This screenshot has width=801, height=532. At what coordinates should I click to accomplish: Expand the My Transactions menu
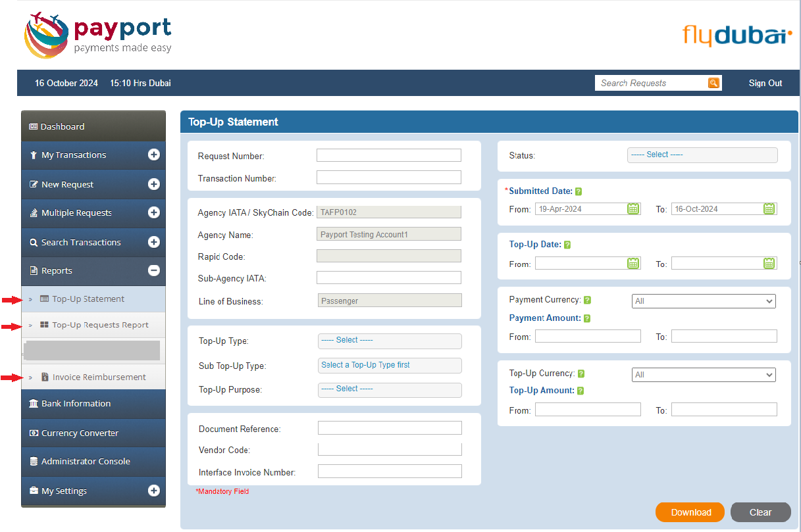(x=153, y=155)
